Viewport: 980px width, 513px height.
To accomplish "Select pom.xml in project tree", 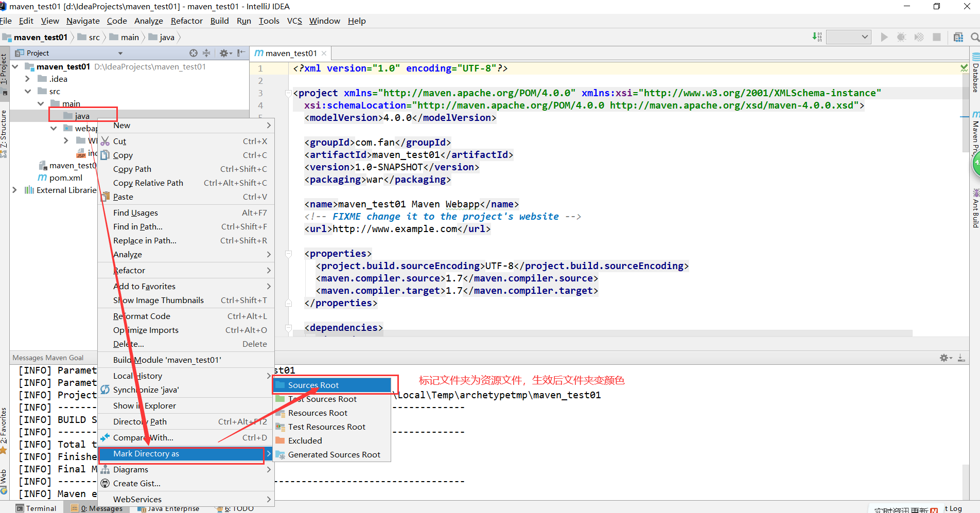I will pyautogui.click(x=60, y=178).
